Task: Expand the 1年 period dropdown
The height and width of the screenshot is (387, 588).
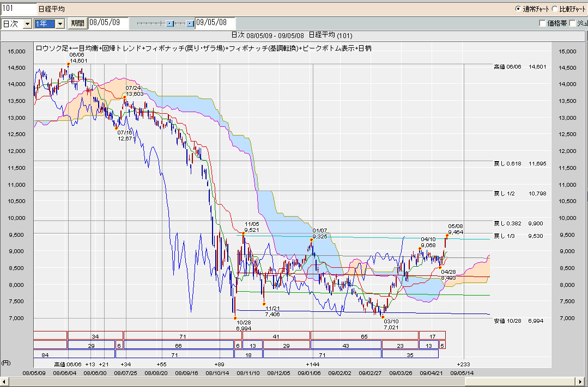Action: click(x=60, y=23)
